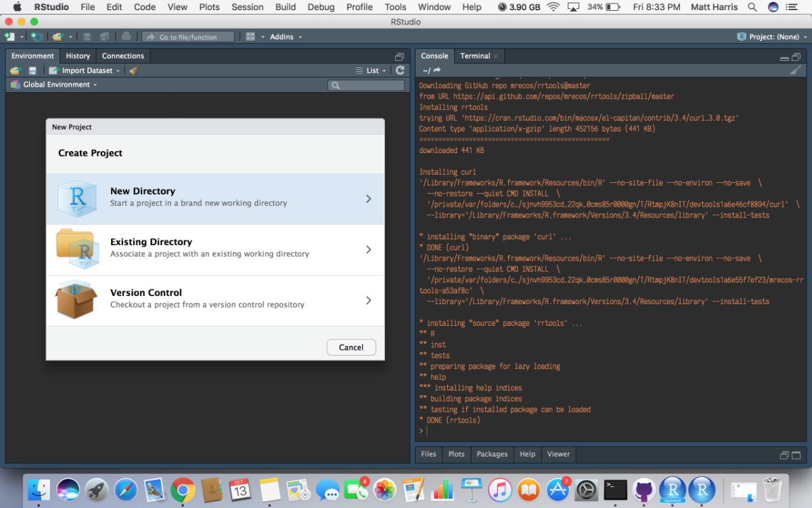Load workspace in the Environment pane

[16, 70]
